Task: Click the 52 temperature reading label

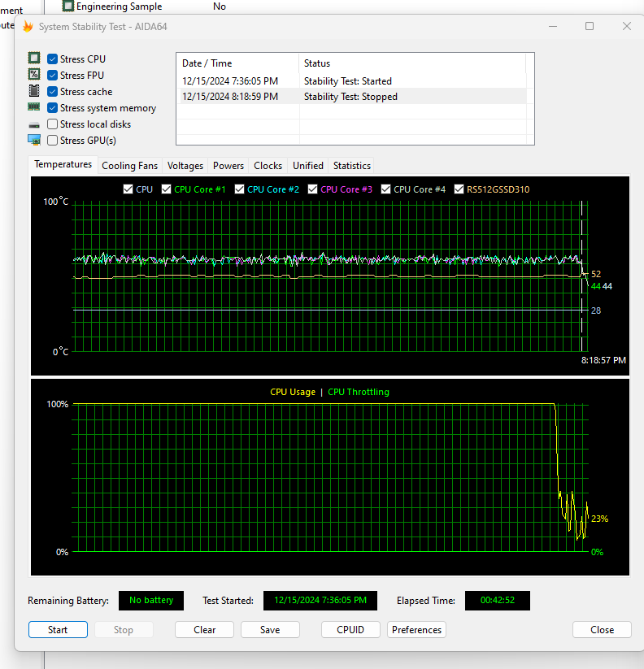Action: tap(596, 274)
